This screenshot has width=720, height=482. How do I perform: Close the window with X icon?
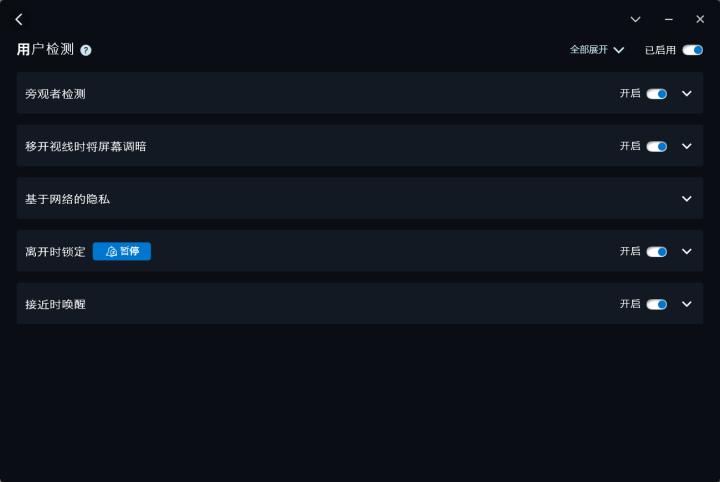click(x=700, y=19)
